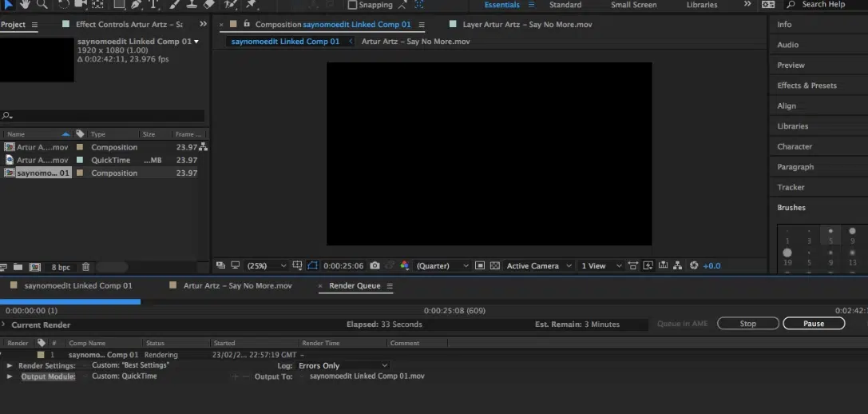
Task: Click the Reset Exposure icon in viewer
Action: point(694,265)
